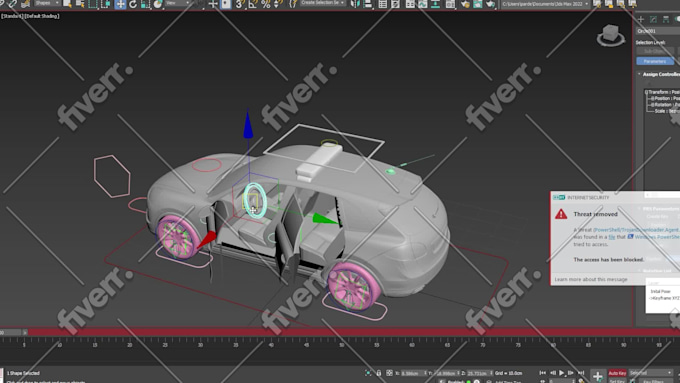
Task: Click the Mirror tool icon
Action: (354, 4)
